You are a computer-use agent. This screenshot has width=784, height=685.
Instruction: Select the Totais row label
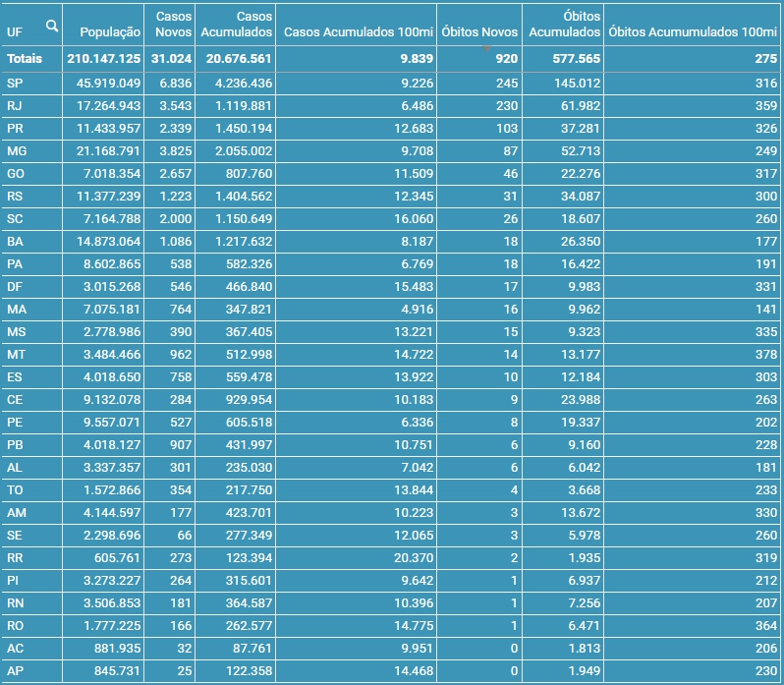[x=25, y=59]
